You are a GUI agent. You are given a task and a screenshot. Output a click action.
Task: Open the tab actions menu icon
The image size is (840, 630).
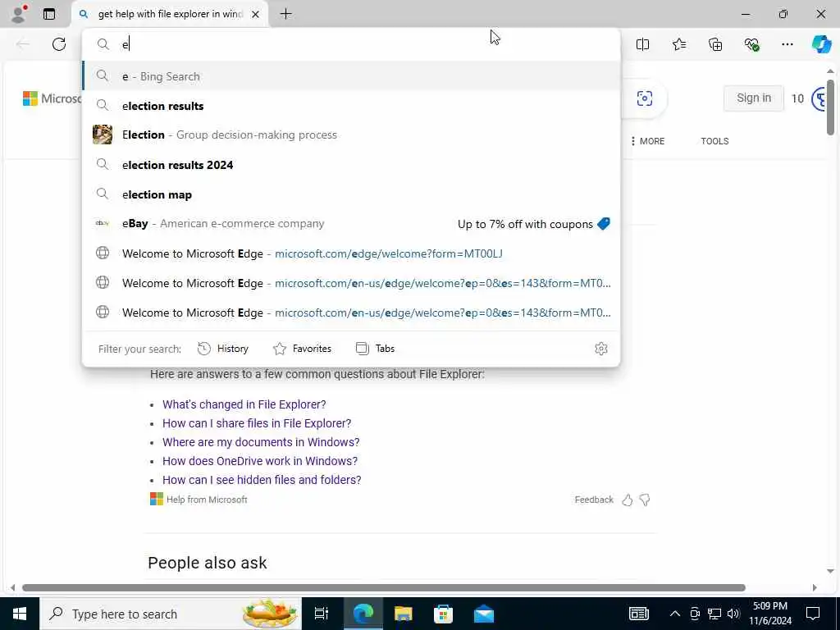coord(48,14)
